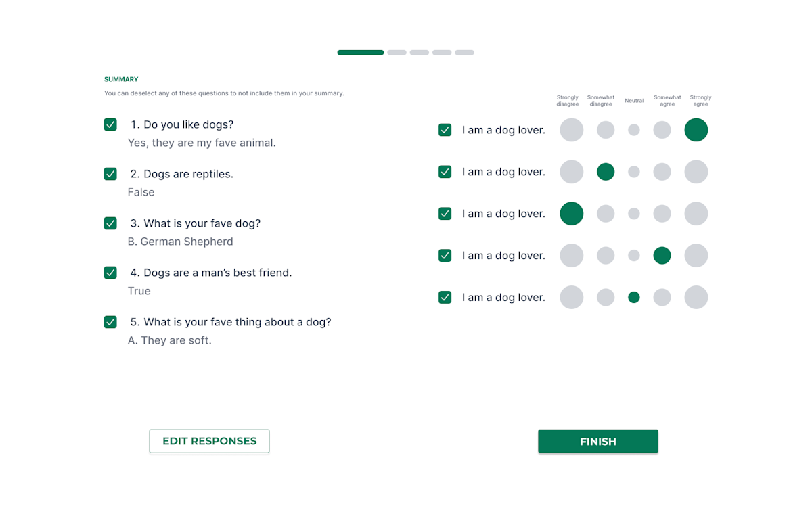Image resolution: width=812 pixels, height=527 pixels.
Task: Choose Strongly agree in the second dog lover row
Action: click(x=696, y=172)
